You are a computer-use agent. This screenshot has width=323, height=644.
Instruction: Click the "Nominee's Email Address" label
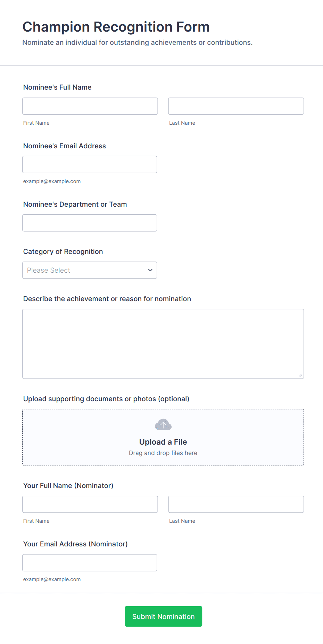coord(64,146)
